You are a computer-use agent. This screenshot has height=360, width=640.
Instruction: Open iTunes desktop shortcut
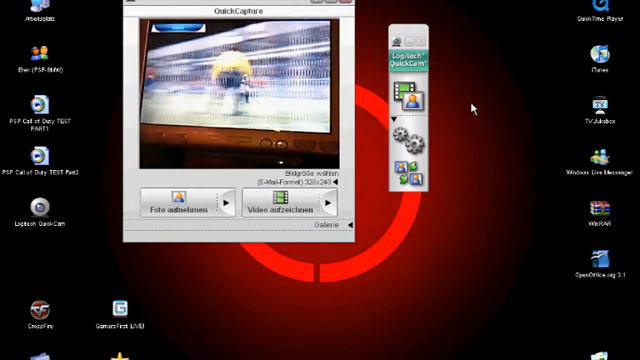click(600, 58)
